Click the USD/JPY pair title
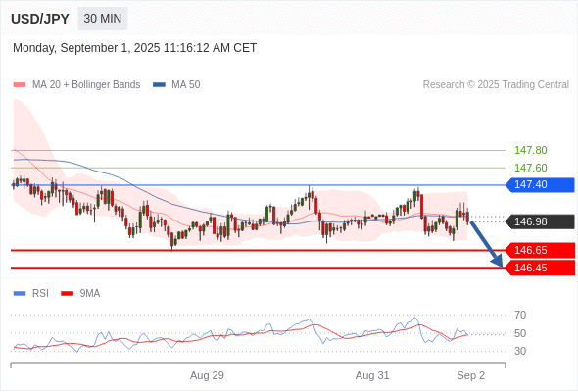The image size is (578, 392). tap(40, 19)
